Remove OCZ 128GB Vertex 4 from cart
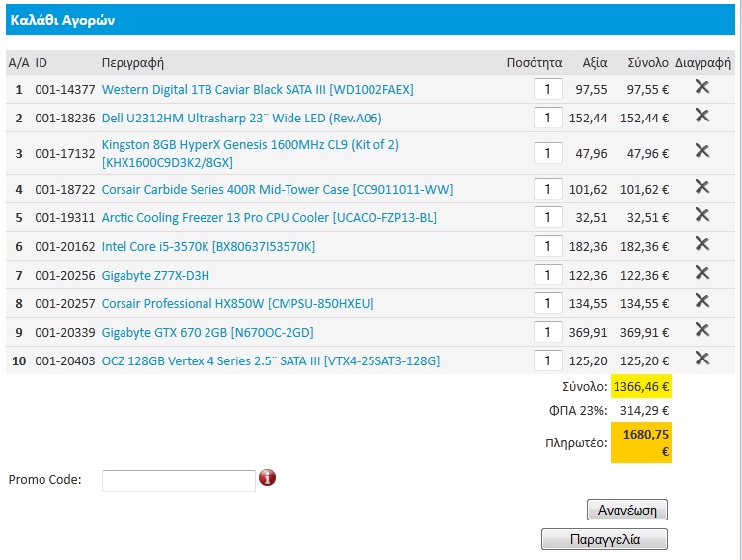 (702, 359)
